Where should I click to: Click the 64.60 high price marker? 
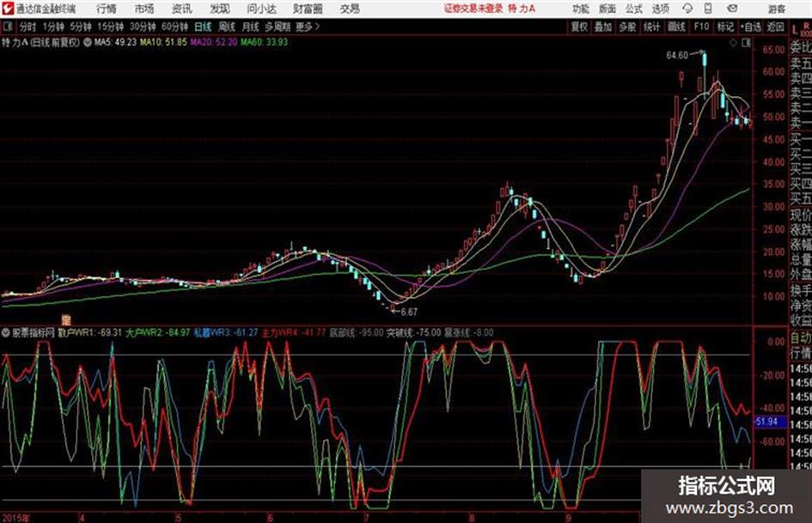click(677, 56)
